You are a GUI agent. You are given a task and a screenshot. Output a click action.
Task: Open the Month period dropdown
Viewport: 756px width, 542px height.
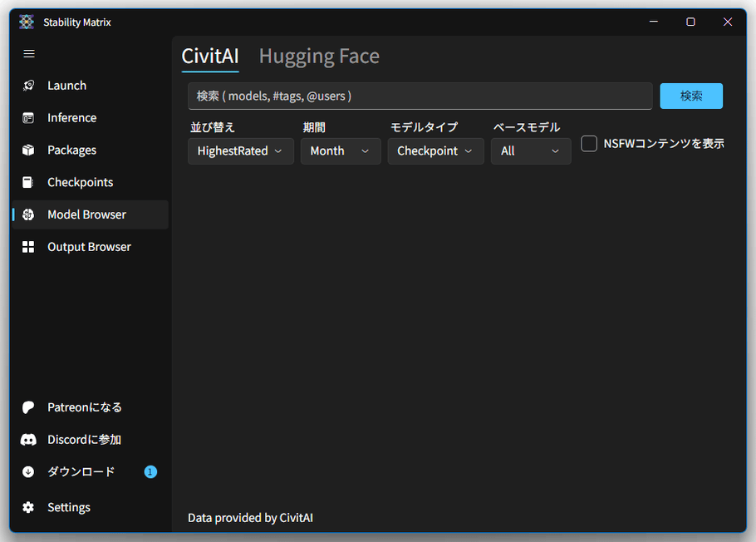click(x=341, y=151)
